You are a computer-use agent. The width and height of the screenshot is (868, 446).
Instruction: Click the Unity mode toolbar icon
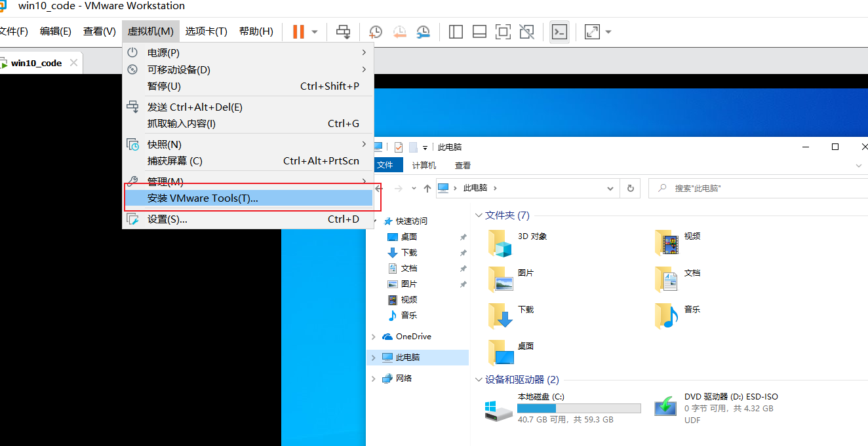tap(526, 31)
